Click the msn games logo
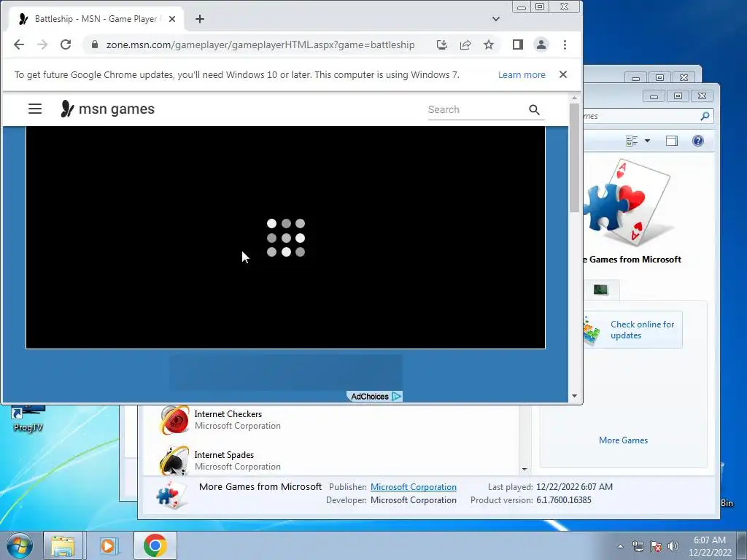This screenshot has width=747, height=560. (x=108, y=109)
